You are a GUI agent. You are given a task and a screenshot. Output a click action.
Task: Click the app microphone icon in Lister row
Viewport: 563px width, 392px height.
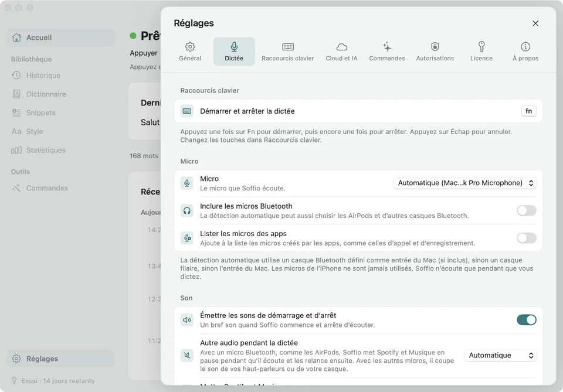[187, 238]
